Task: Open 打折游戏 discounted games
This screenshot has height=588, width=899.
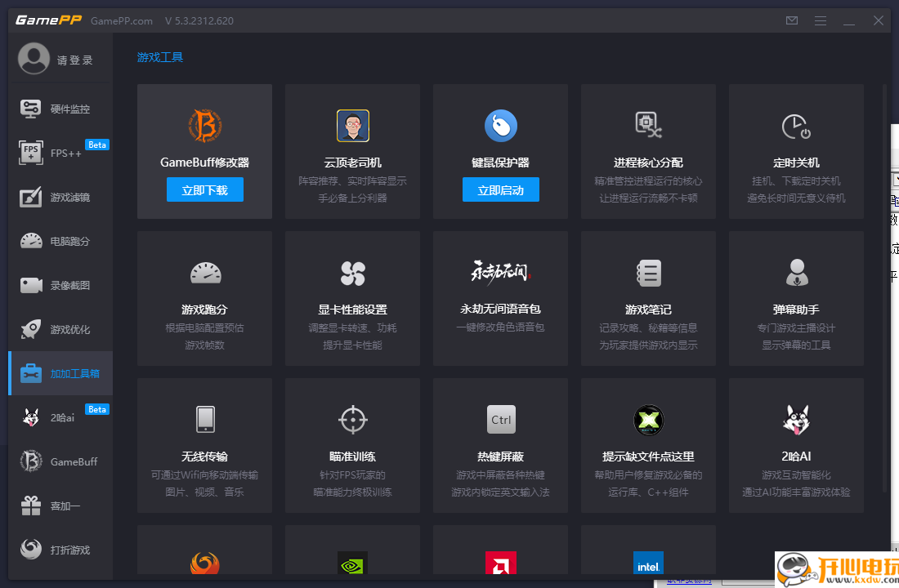Action: point(60,550)
